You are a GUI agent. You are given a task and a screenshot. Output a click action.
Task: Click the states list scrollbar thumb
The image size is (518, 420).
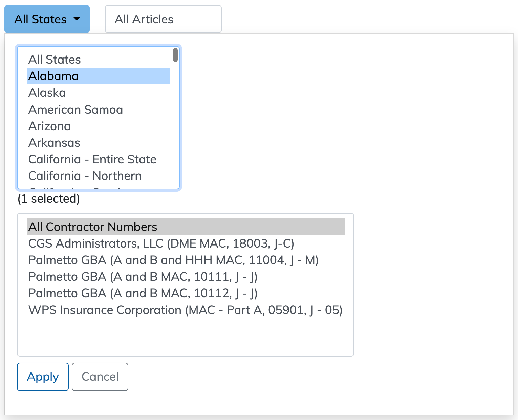175,55
